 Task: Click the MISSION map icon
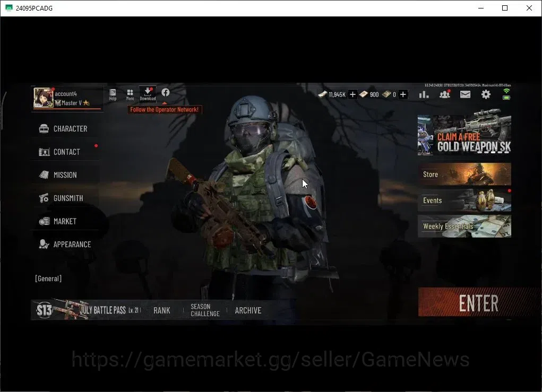44,175
